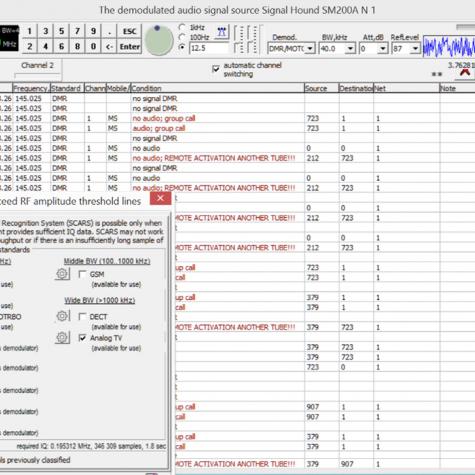
Task: Click keypad digit 4 button
Action: (46, 46)
